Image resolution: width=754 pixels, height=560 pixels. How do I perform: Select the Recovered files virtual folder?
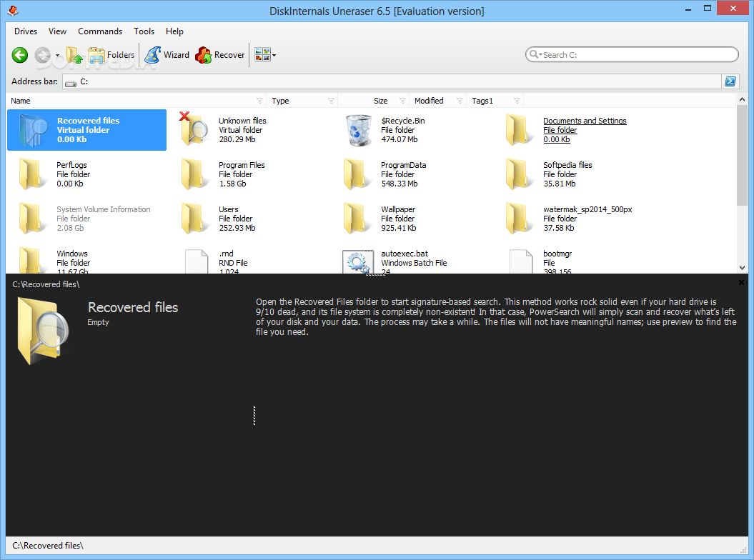click(87, 130)
